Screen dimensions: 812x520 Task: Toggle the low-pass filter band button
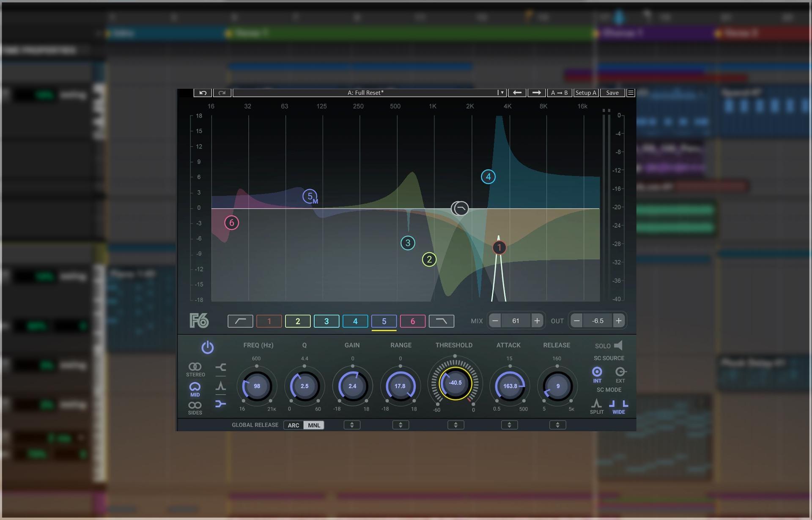click(x=442, y=321)
